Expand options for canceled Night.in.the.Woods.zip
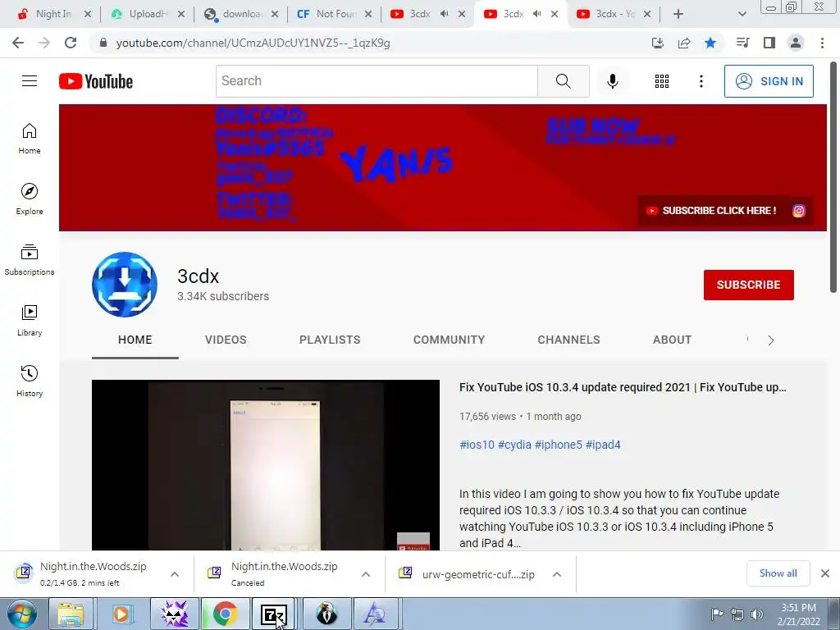The height and width of the screenshot is (630, 840). click(366, 574)
